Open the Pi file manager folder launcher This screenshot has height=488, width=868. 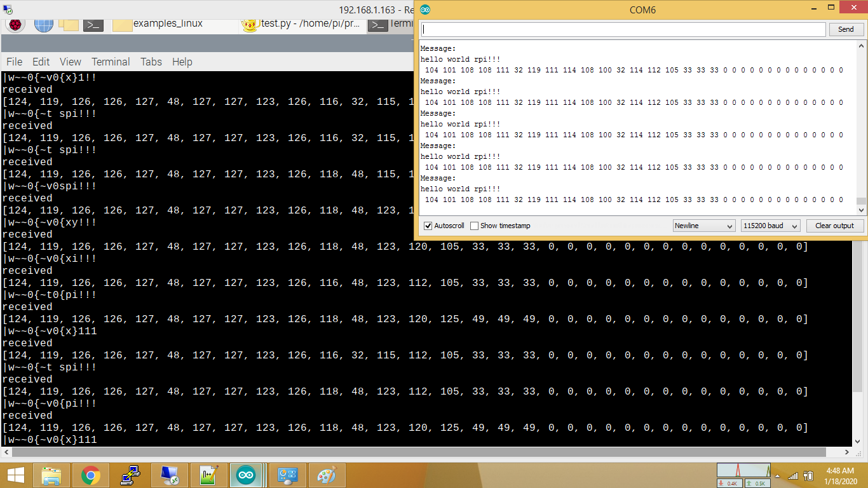(69, 24)
